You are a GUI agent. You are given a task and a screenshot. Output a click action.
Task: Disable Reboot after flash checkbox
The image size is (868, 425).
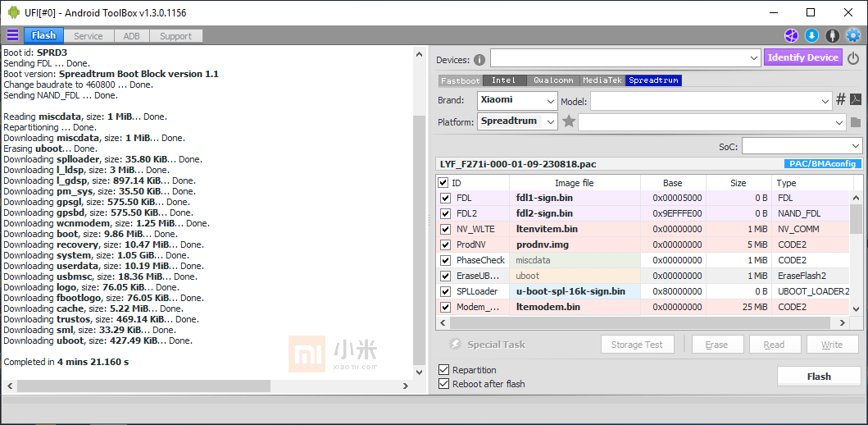[443, 383]
